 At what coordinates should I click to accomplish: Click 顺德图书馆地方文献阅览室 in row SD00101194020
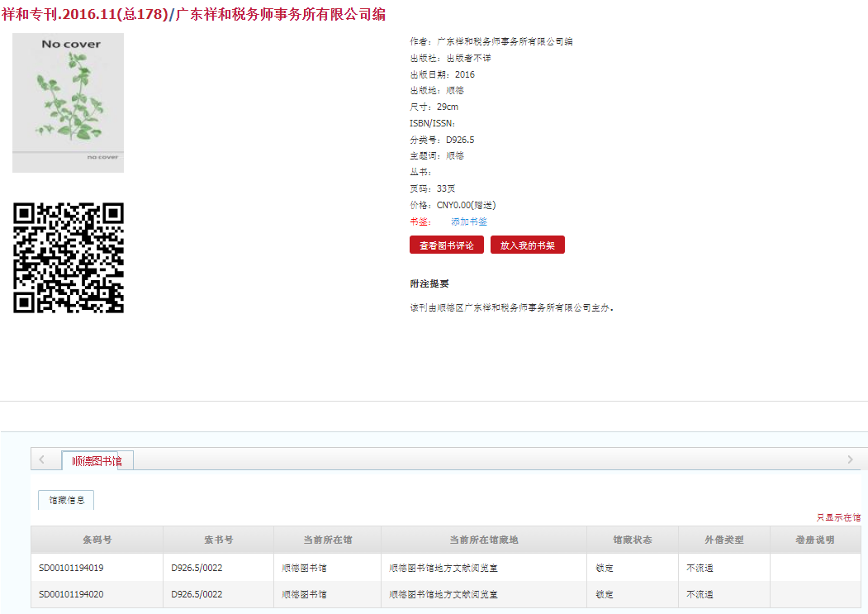click(443, 595)
